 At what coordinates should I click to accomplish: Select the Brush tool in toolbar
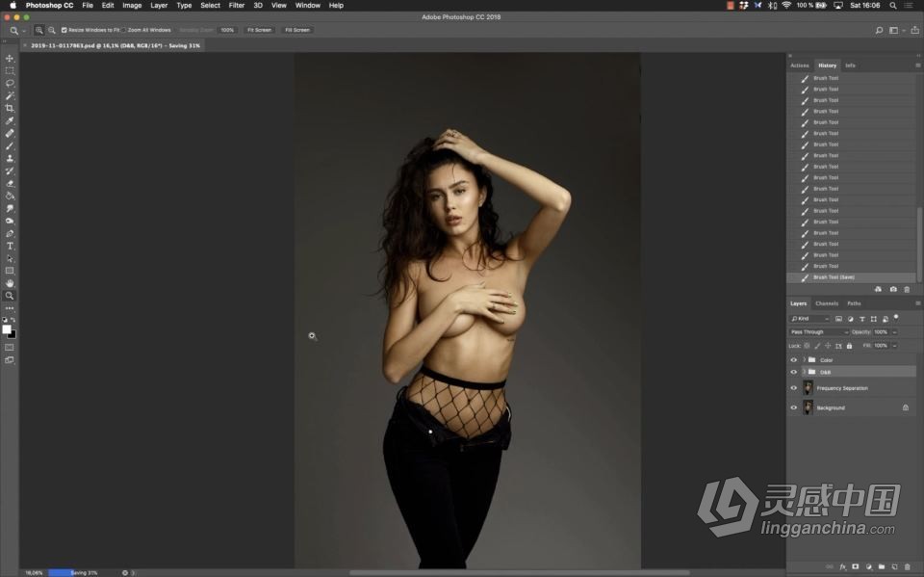[10, 145]
